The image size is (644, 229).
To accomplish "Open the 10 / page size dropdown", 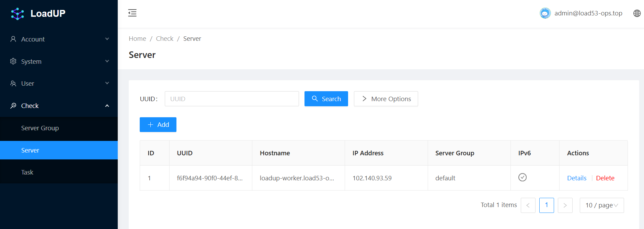I will 601,205.
